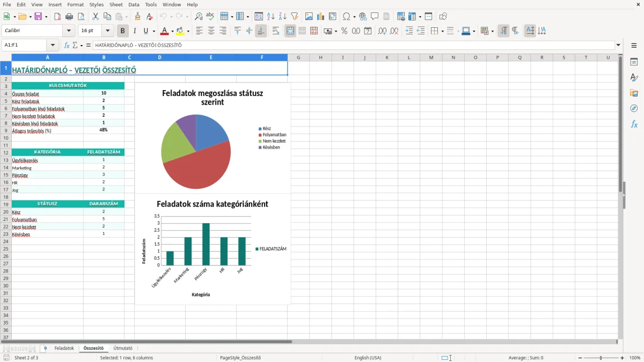Open the Format menu

click(75, 4)
